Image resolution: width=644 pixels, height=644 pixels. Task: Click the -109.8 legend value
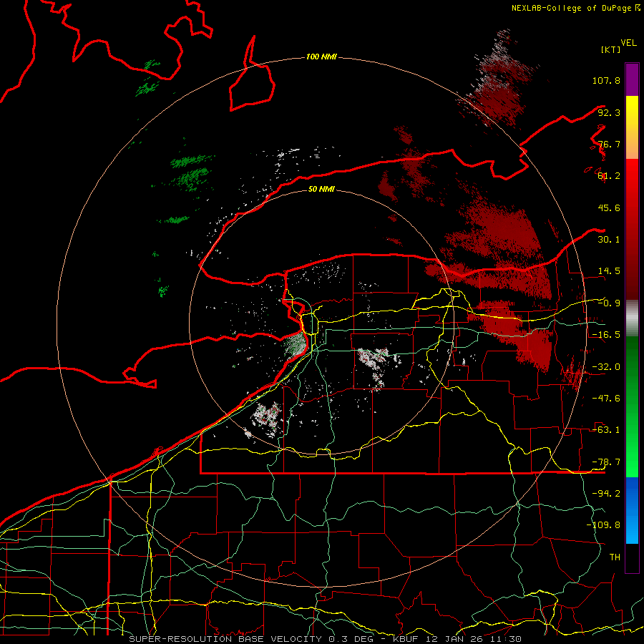[x=603, y=525]
